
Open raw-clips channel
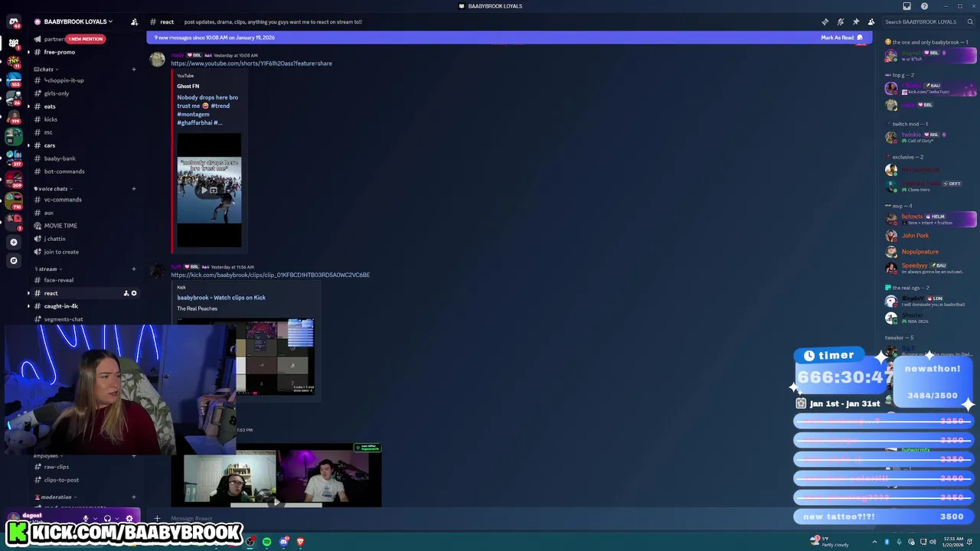pos(57,467)
